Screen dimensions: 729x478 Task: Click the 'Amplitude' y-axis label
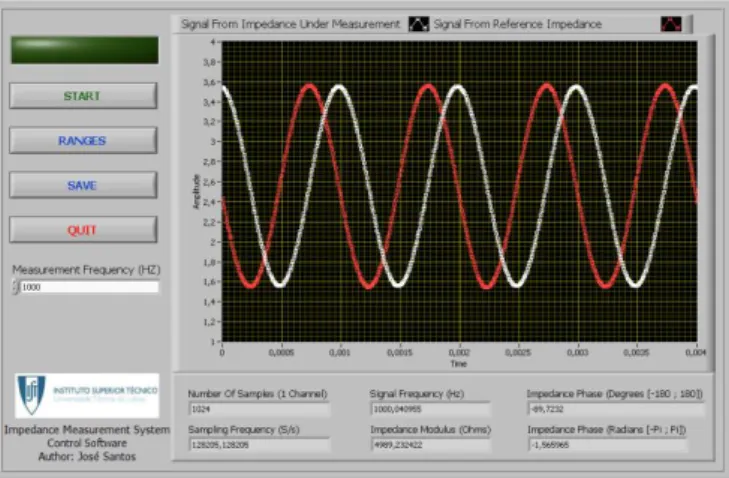(196, 192)
